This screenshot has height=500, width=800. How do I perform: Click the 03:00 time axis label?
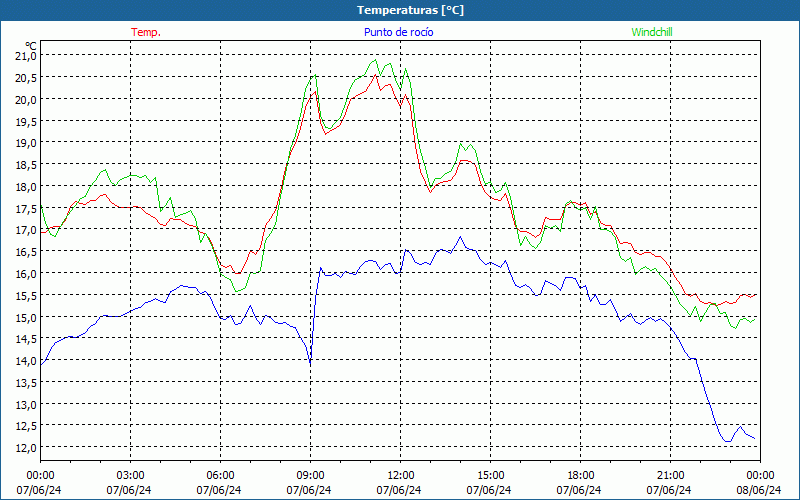(x=131, y=476)
